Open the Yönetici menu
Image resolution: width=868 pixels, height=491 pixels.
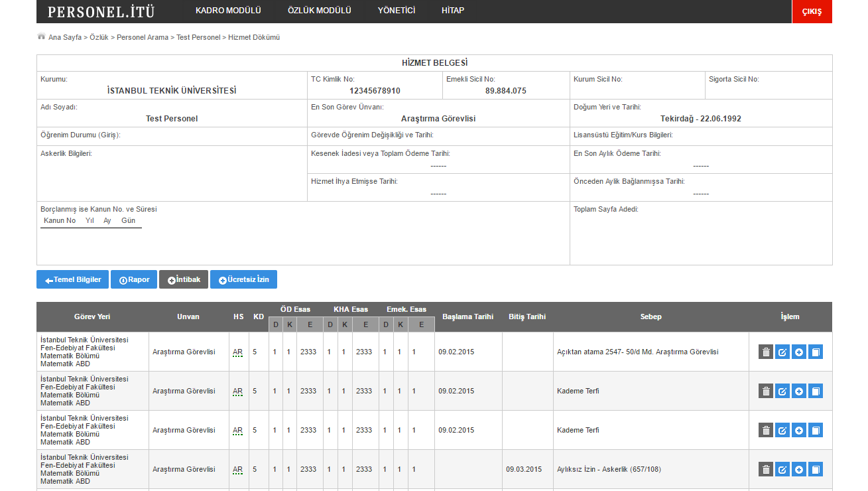396,11
